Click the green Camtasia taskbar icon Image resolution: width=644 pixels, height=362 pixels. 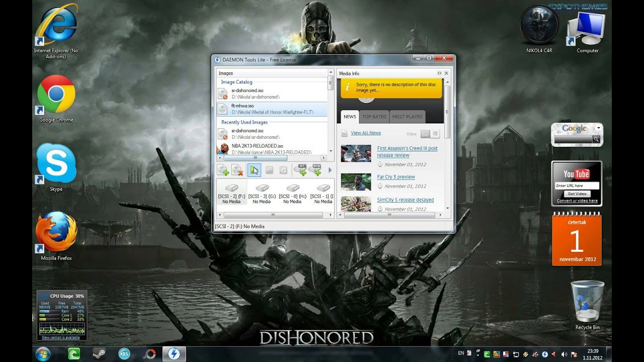(x=74, y=354)
